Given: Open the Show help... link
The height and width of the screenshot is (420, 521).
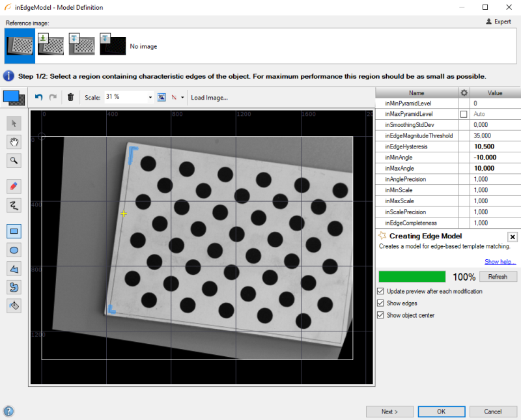Looking at the screenshot, I should coord(500,262).
